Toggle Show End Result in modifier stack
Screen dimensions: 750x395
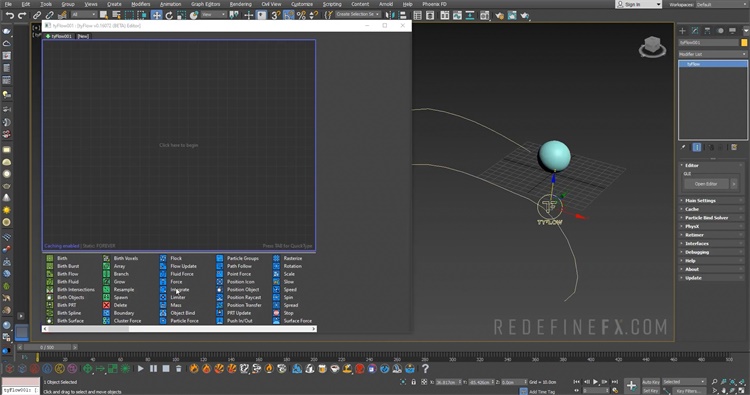pyautogui.click(x=697, y=147)
